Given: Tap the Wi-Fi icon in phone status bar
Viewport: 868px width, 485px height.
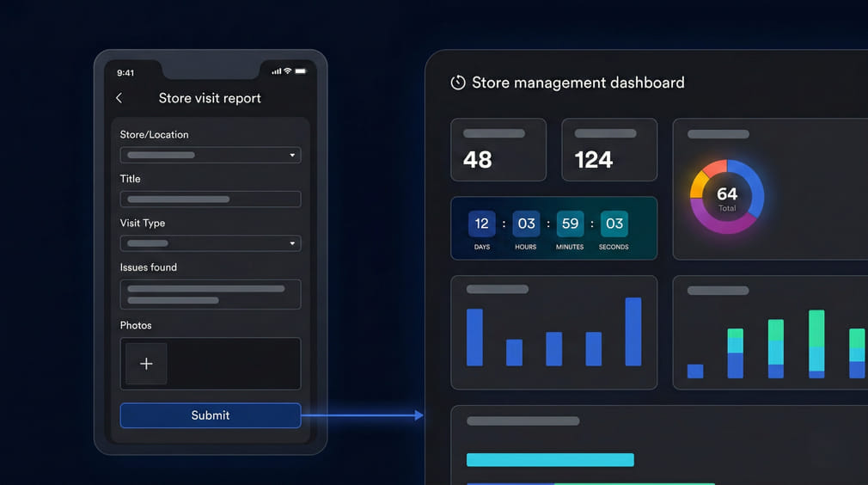Looking at the screenshot, I should 287,71.
